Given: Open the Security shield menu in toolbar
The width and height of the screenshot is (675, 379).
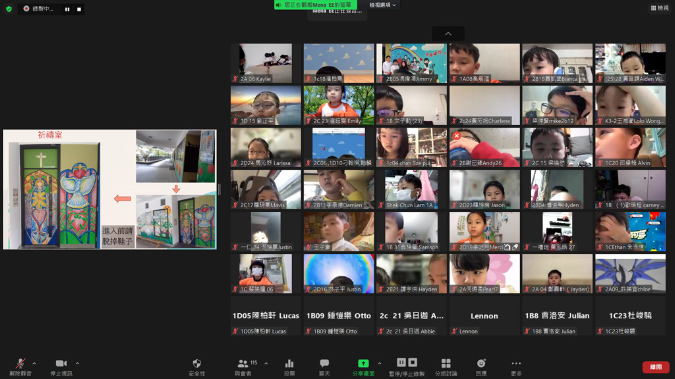Looking at the screenshot, I should pos(197,367).
